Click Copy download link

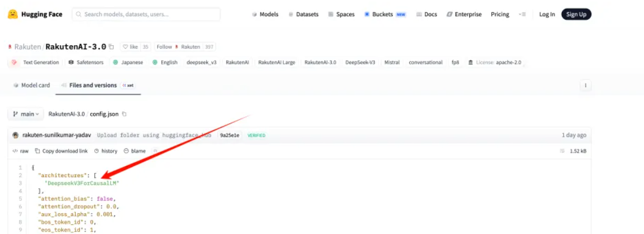tap(61, 151)
